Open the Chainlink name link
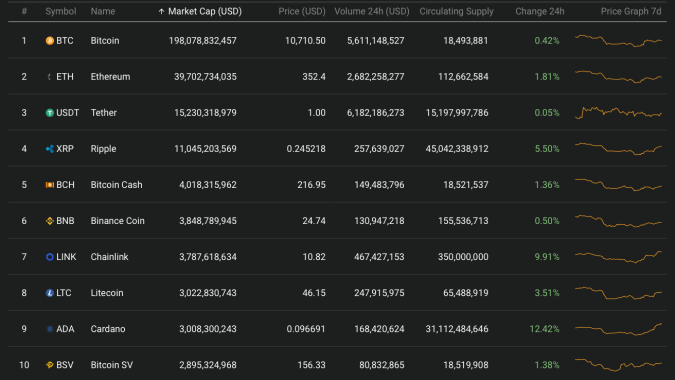The image size is (675, 380). [109, 257]
